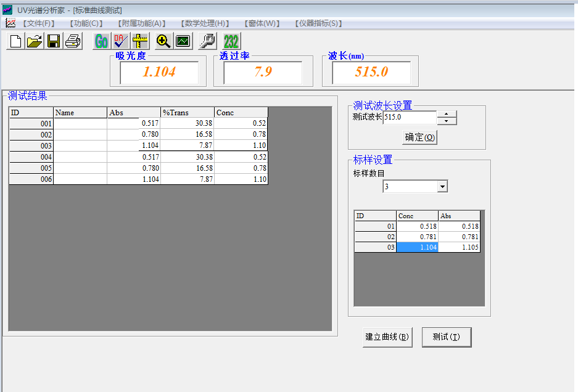Click the 测试波长 input field
This screenshot has height=392, width=578.
410,117
